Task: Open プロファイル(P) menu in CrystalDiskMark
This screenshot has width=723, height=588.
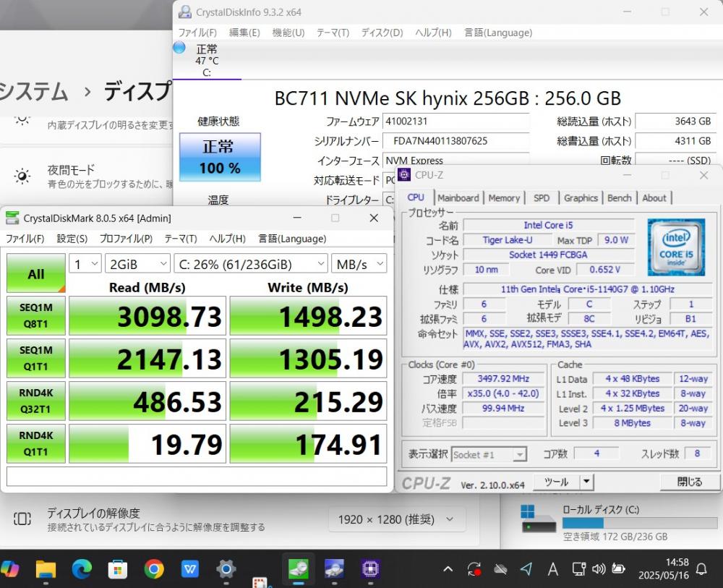Action: coord(126,239)
